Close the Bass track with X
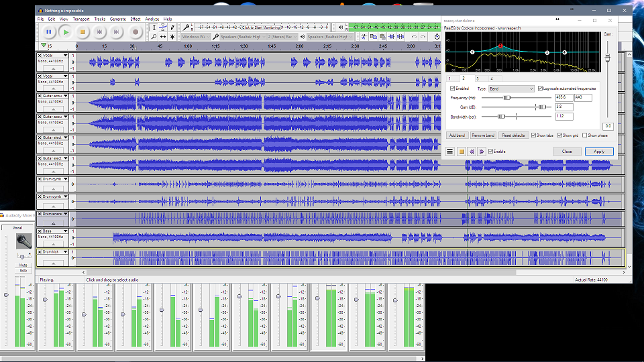Screen dimensions: 644x362 tap(40, 231)
